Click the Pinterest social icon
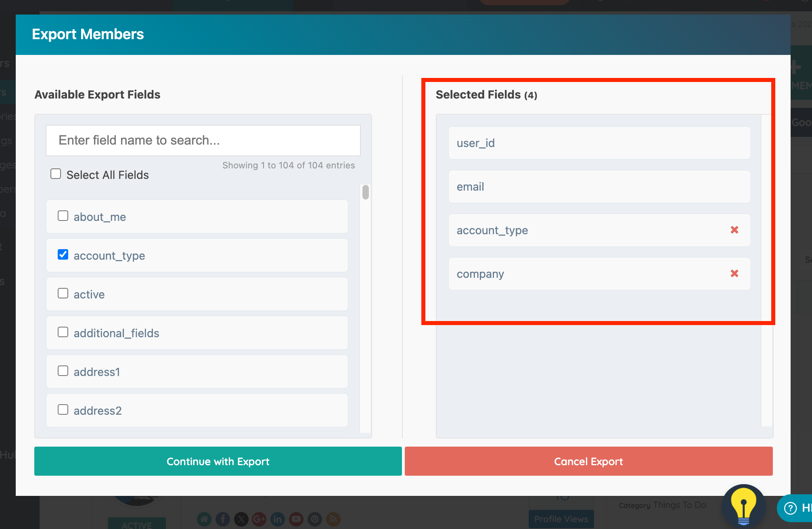This screenshot has height=529, width=812. point(314,519)
